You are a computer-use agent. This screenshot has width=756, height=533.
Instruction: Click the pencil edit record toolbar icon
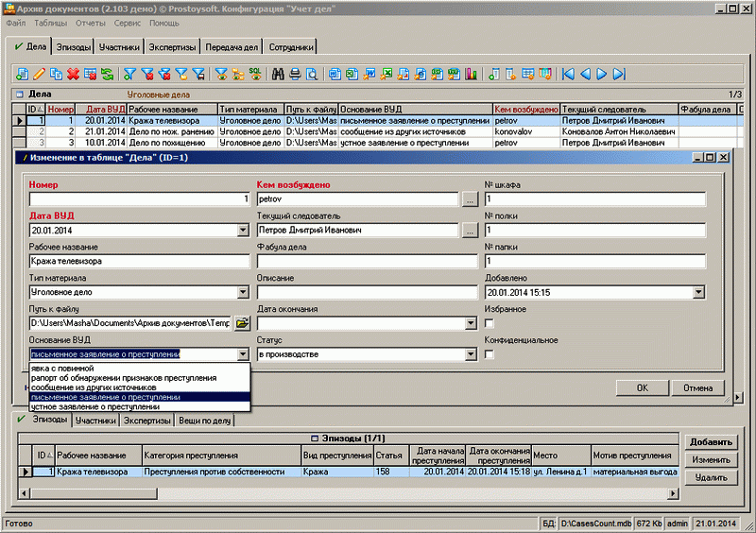pos(39,74)
